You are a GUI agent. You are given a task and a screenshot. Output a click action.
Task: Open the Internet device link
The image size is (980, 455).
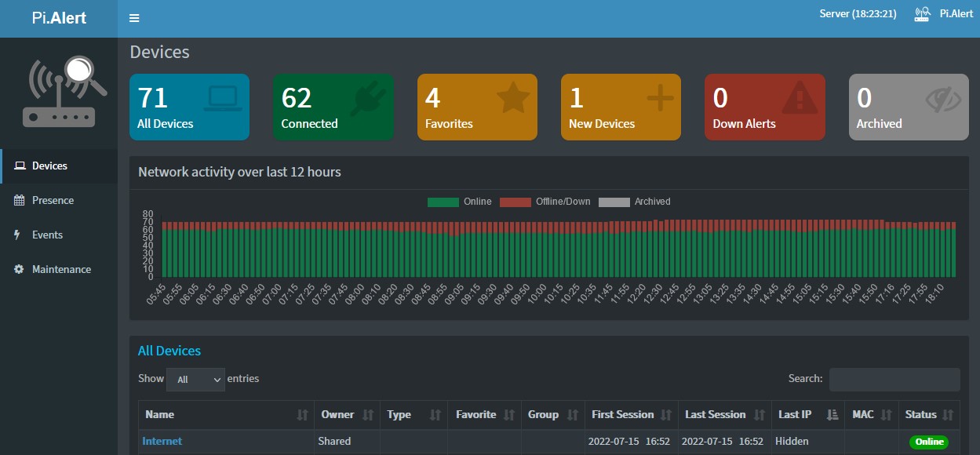pyautogui.click(x=162, y=441)
